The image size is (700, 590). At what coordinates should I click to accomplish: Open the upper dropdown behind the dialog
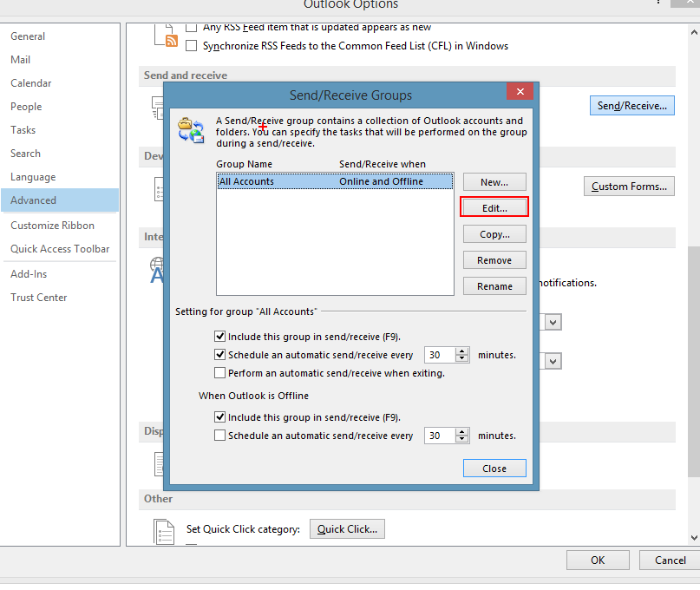click(553, 322)
